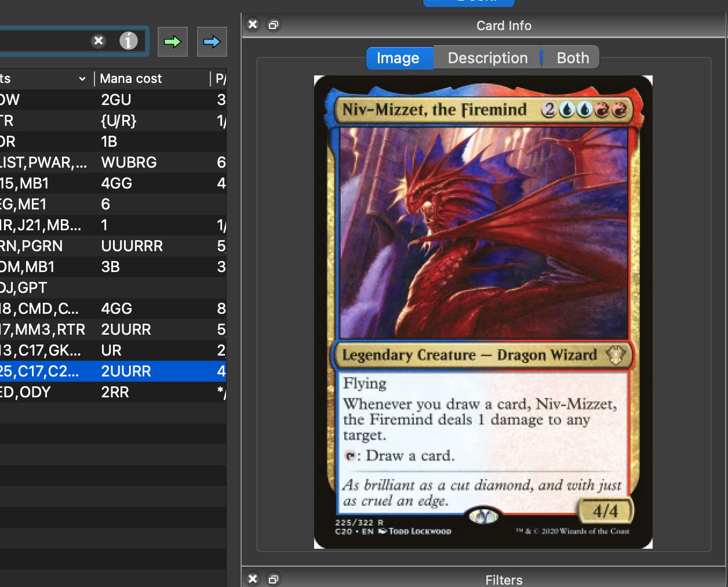Click the info icon beside the search box
The width and height of the screenshot is (728, 587).
coord(129,41)
